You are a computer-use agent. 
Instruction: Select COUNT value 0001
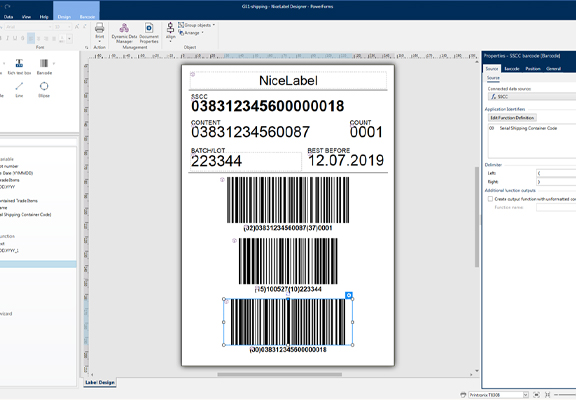click(366, 132)
